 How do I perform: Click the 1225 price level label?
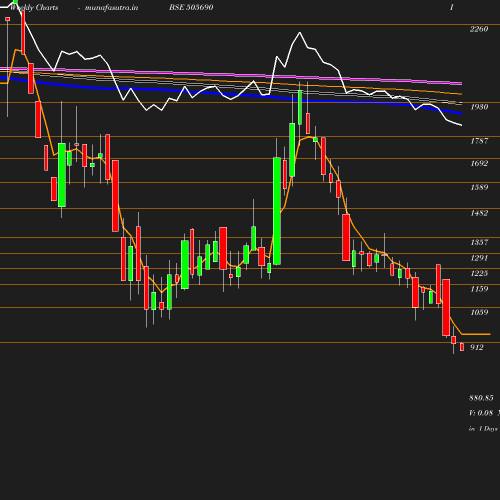479,273
